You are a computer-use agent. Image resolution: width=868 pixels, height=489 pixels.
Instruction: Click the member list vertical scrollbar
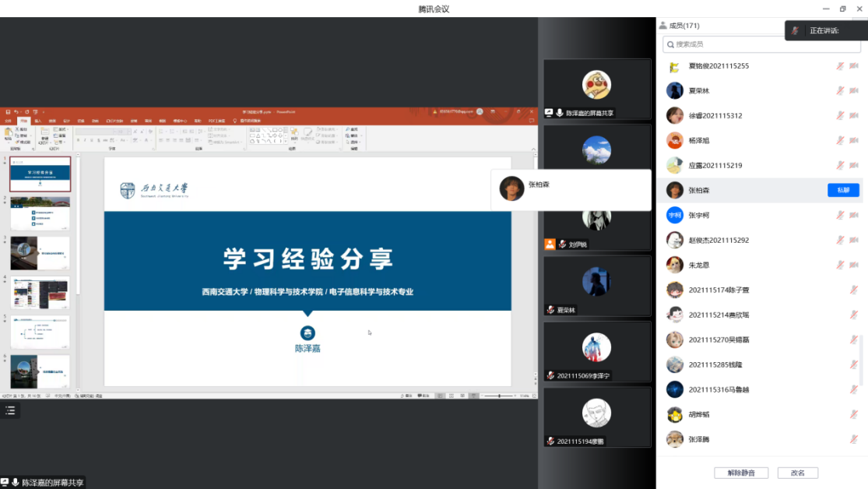(861, 358)
